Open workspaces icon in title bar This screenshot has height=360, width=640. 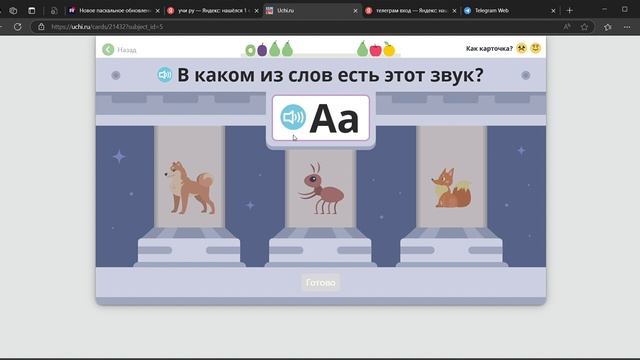pos(13,11)
